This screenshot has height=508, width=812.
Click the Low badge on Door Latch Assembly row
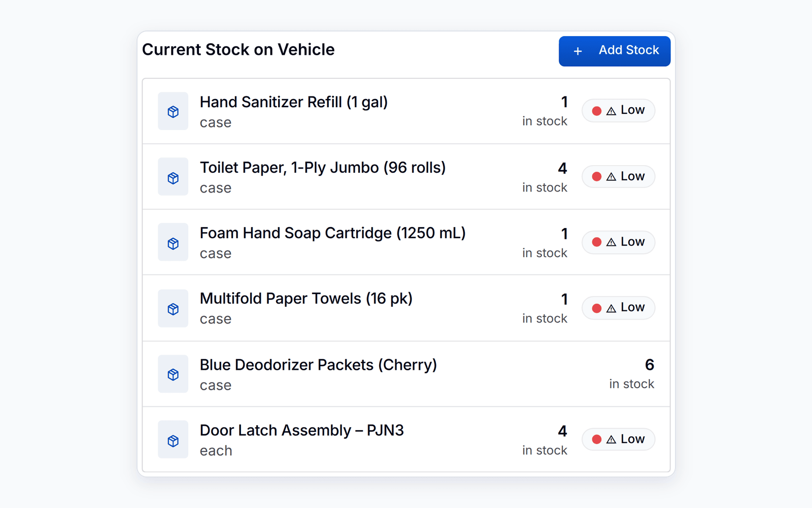coord(618,439)
